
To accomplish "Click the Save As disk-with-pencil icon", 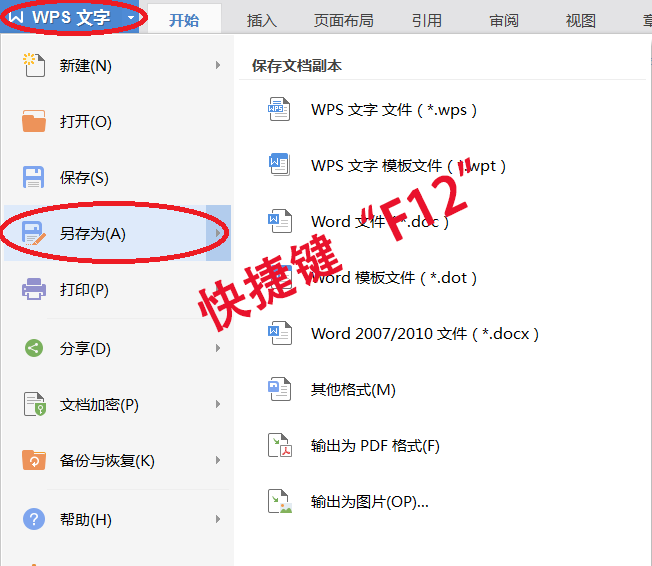I will pos(33,233).
